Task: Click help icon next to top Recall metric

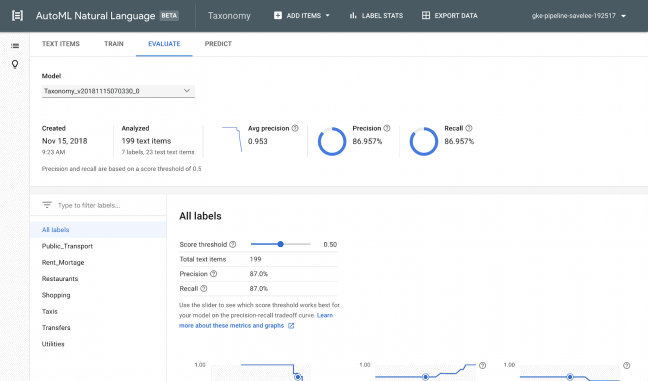Action: 469,128
